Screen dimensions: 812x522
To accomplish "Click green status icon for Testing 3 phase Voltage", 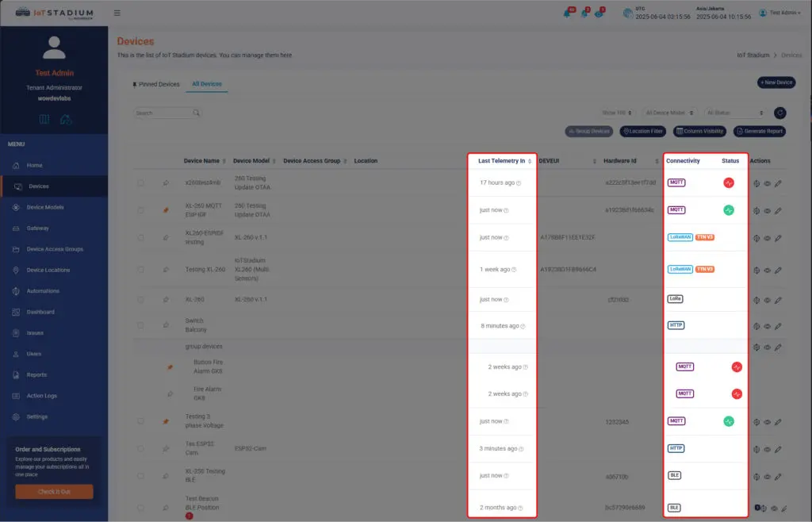I will pos(728,421).
